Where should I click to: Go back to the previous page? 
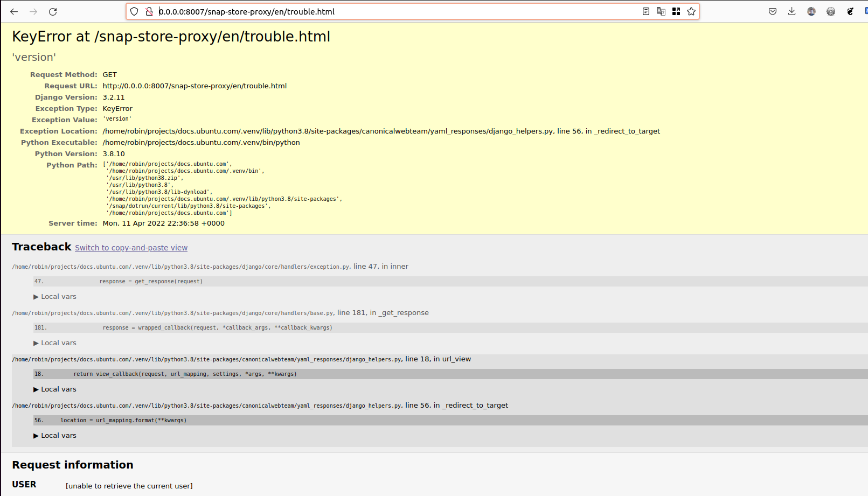[14, 11]
